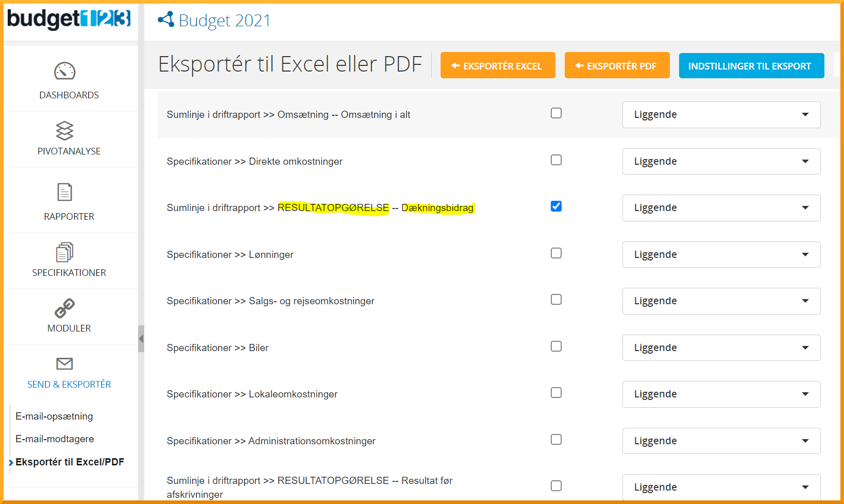The width and height of the screenshot is (844, 504).
Task: Open Lokaleomkostninger orientation dropdown
Action: pyautogui.click(x=721, y=394)
